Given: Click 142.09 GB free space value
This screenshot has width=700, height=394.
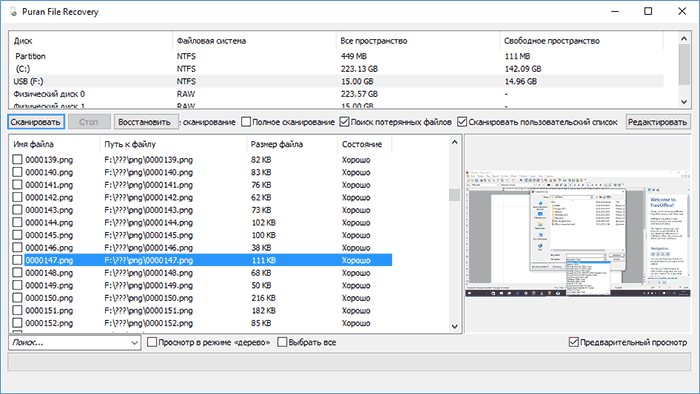Looking at the screenshot, I should click(x=523, y=69).
